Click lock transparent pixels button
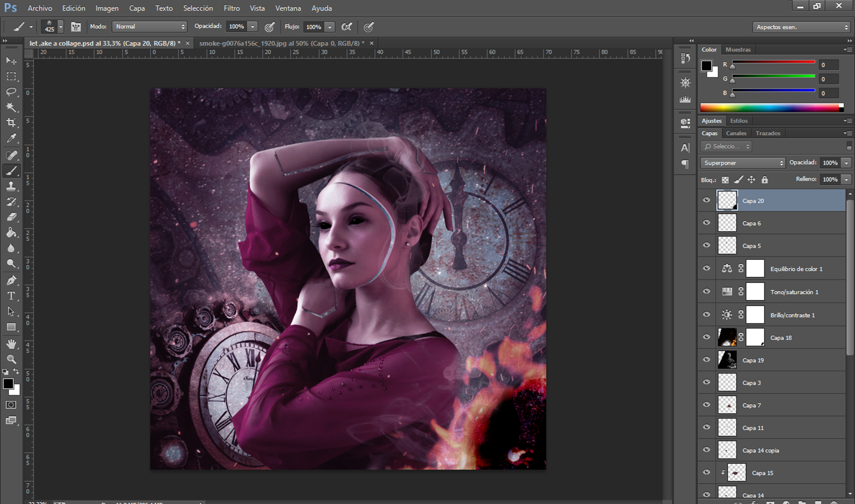Screen dimensions: 855x504 [725, 180]
